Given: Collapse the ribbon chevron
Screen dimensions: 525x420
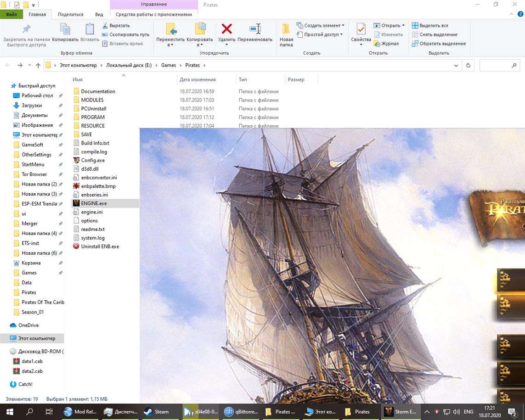Looking at the screenshot, I should [512, 14].
